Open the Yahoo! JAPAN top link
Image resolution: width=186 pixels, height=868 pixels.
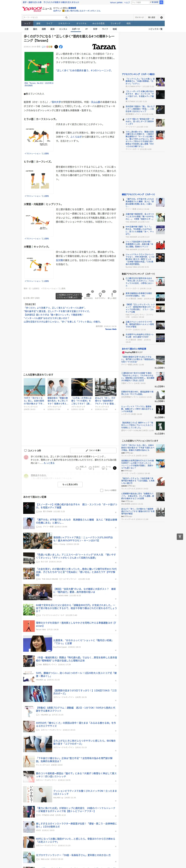click(116, 2)
